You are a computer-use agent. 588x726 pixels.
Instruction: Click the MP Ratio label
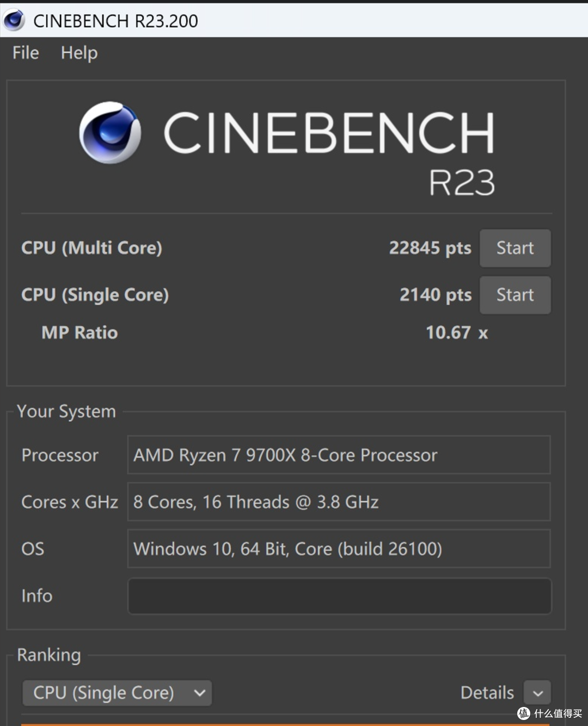click(x=79, y=333)
